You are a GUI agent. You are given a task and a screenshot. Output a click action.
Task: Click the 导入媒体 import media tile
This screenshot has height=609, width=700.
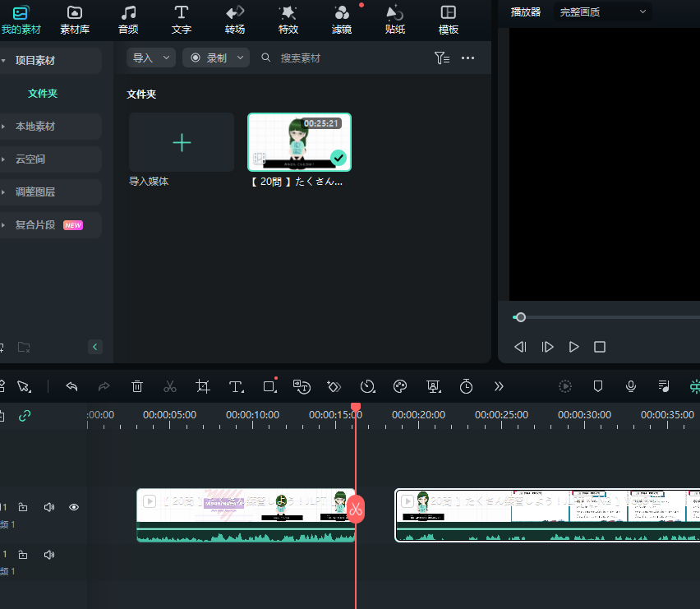(182, 143)
